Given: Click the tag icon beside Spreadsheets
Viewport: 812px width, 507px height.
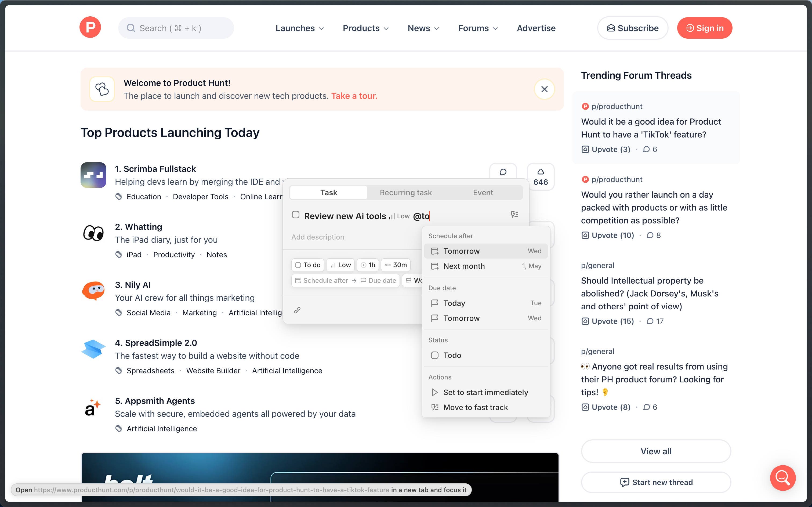Looking at the screenshot, I should 118,371.
